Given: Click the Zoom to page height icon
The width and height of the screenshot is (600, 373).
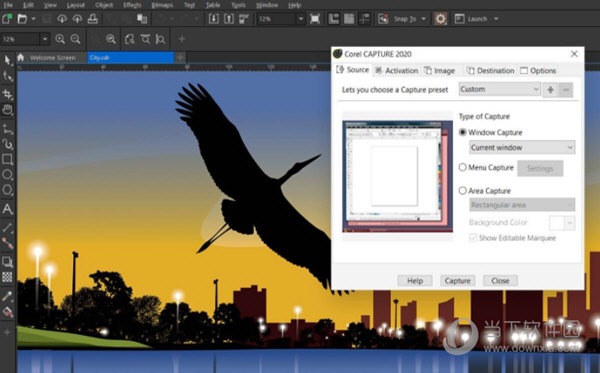Looking at the screenshot, I should tap(160, 39).
